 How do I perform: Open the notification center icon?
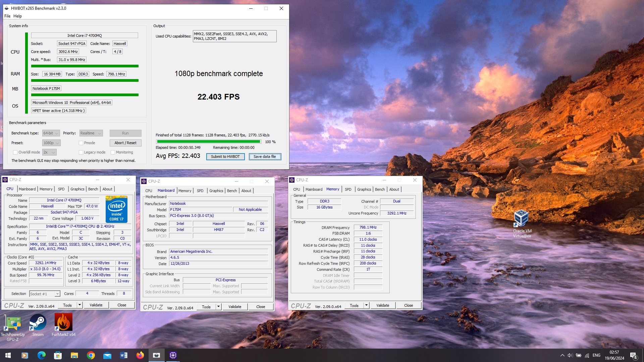click(x=633, y=356)
